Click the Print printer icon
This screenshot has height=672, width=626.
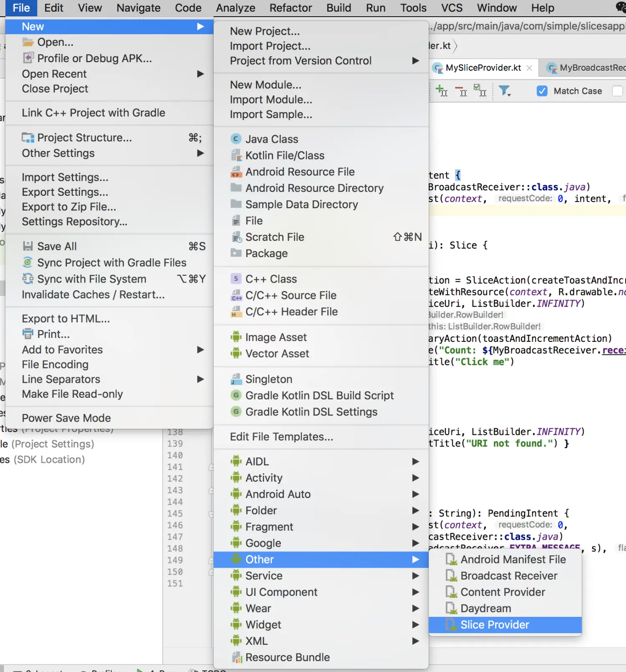(x=28, y=334)
